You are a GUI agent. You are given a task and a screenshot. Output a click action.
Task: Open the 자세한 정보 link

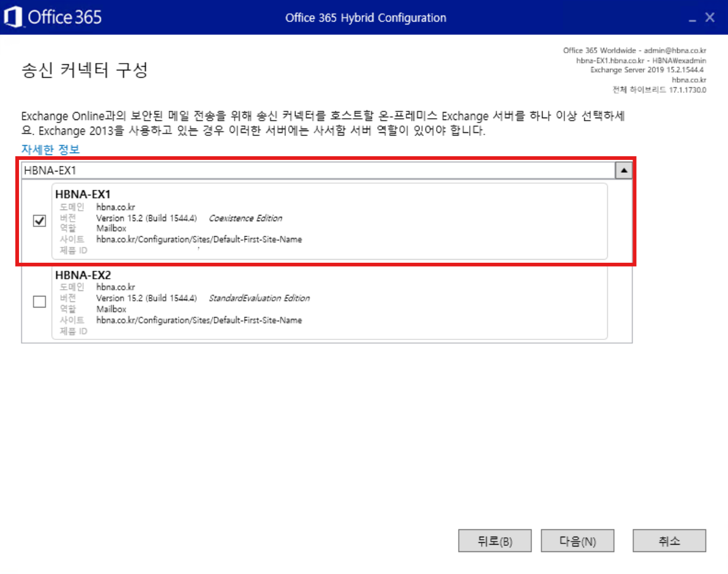[51, 149]
